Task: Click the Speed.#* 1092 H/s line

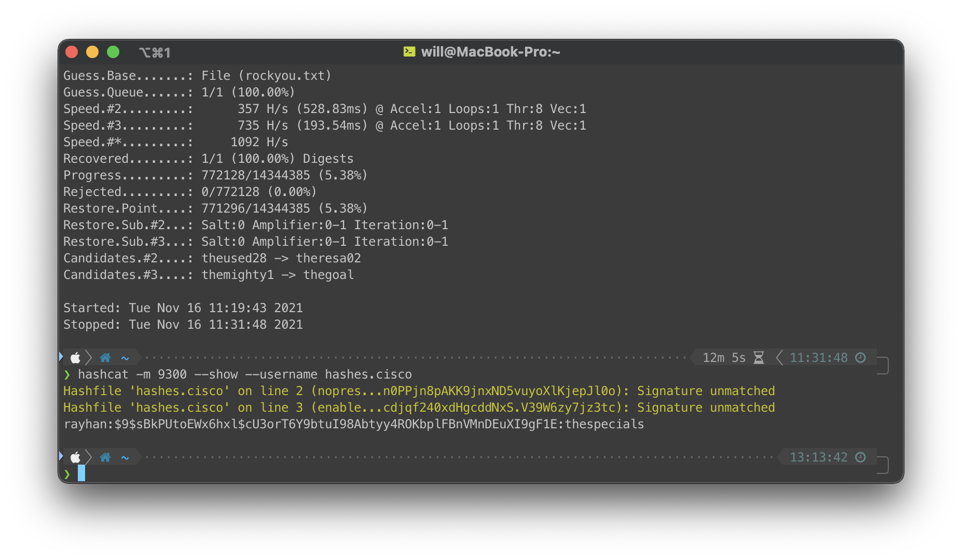Action: [175, 142]
